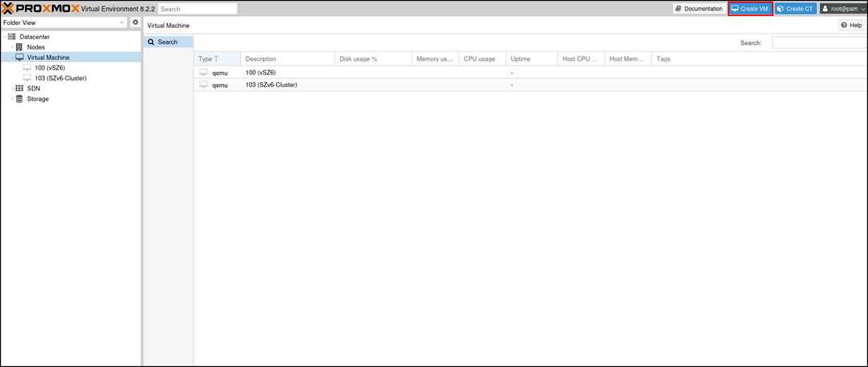Screen dimensions: 868x367
Task: Click the user icon beside root@pam
Action: tap(825, 9)
